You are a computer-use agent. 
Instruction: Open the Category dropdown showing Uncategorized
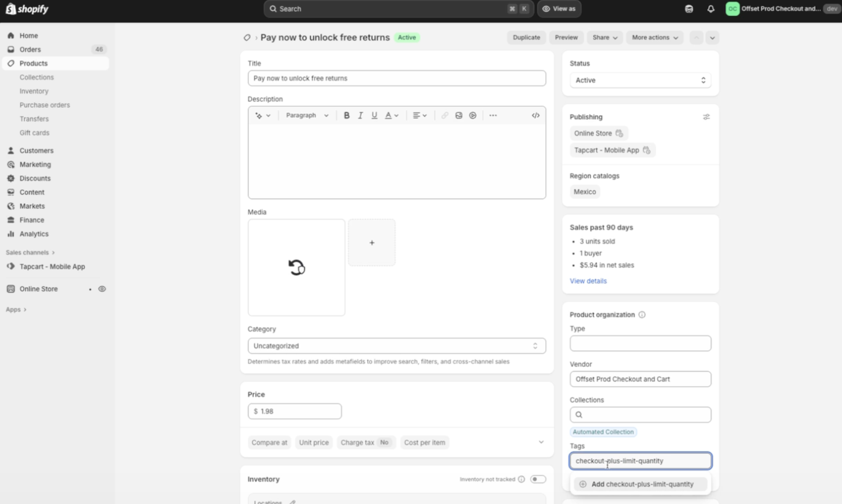tap(396, 346)
